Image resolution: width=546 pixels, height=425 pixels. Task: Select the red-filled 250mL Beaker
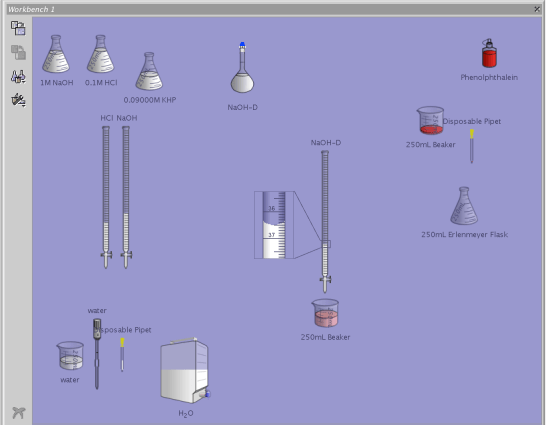(431, 120)
